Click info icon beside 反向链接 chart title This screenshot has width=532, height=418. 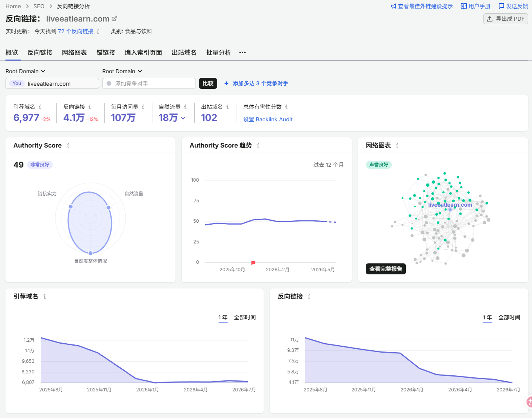[x=309, y=296]
